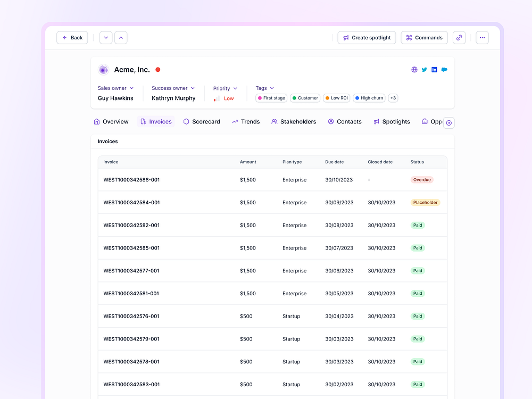Click the Acme, Inc. logo
532x399 pixels.
point(103,70)
